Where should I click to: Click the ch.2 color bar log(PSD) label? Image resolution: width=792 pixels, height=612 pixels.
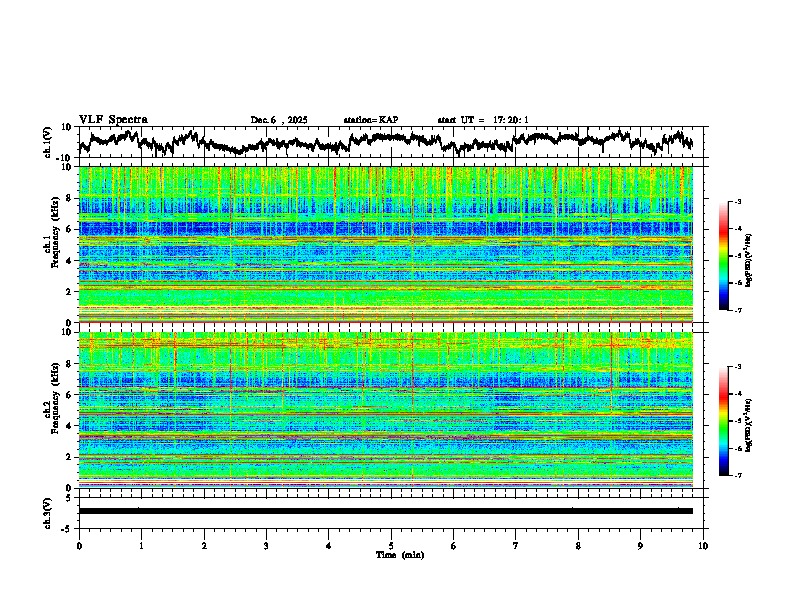[x=749, y=425]
